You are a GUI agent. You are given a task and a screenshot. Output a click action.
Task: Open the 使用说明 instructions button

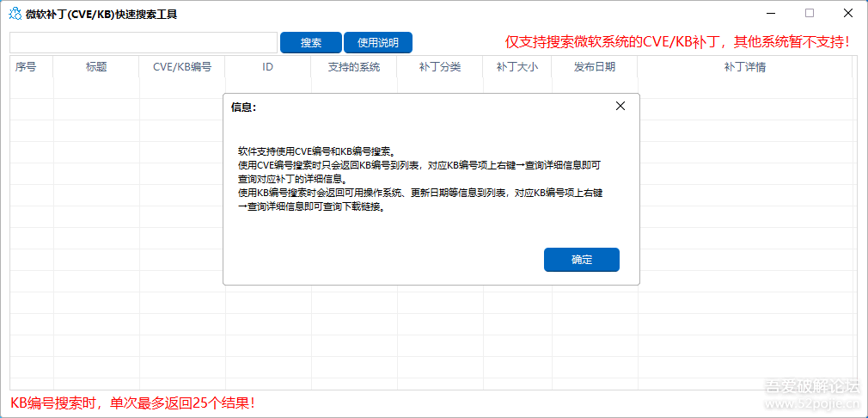pos(378,43)
